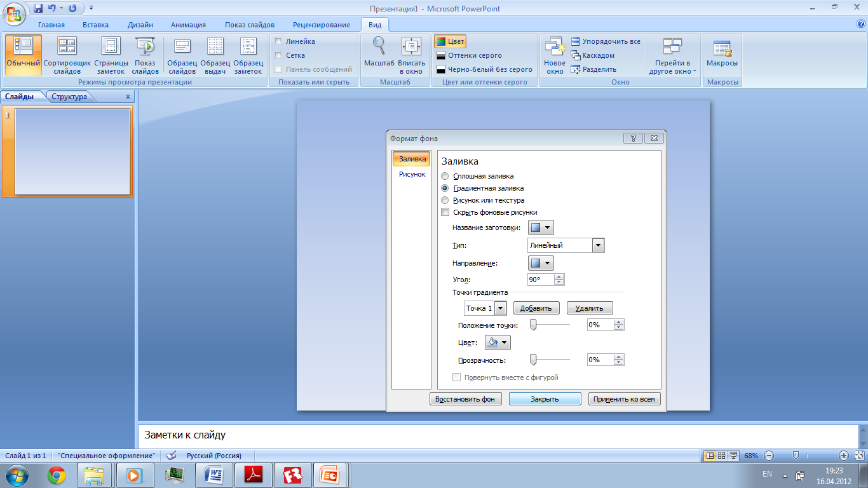868x488 pixels.
Task: Click Разделить window option
Action: pos(593,69)
